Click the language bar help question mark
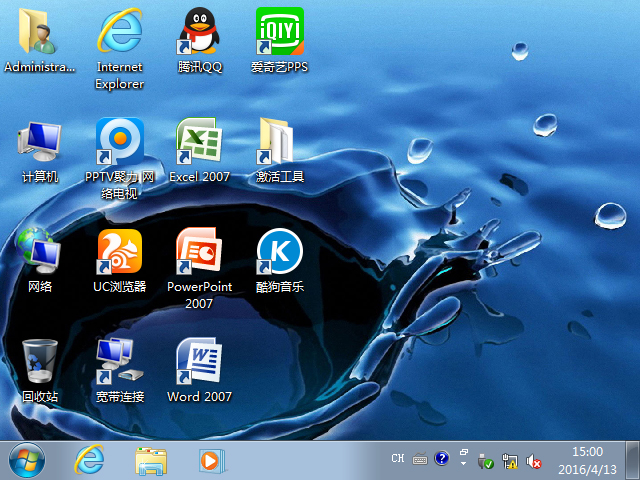The width and height of the screenshot is (640, 480). coord(441,458)
